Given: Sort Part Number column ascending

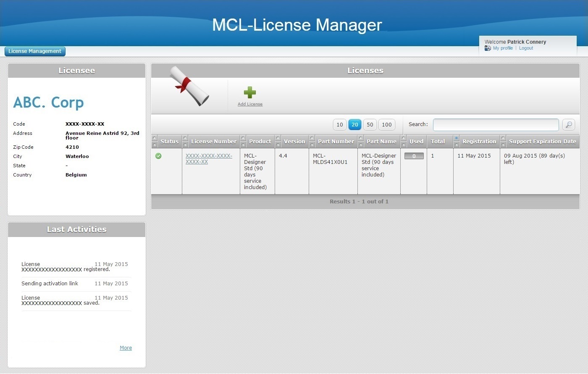Looking at the screenshot, I should 312,138.
